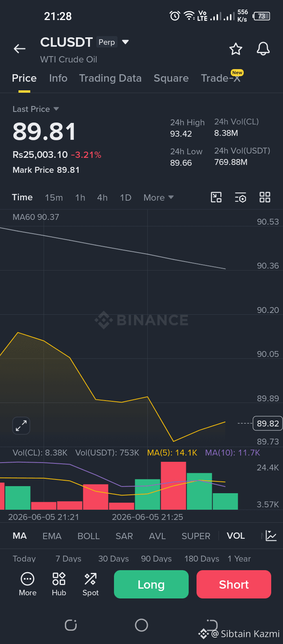283x644 pixels.
Task: Open chart indicator settings icon
Action: 241,198
